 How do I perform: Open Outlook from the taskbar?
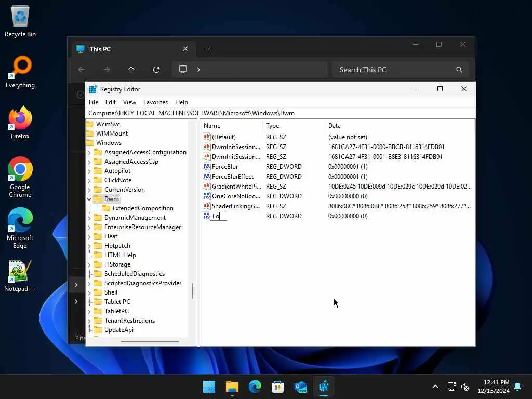tap(301, 387)
